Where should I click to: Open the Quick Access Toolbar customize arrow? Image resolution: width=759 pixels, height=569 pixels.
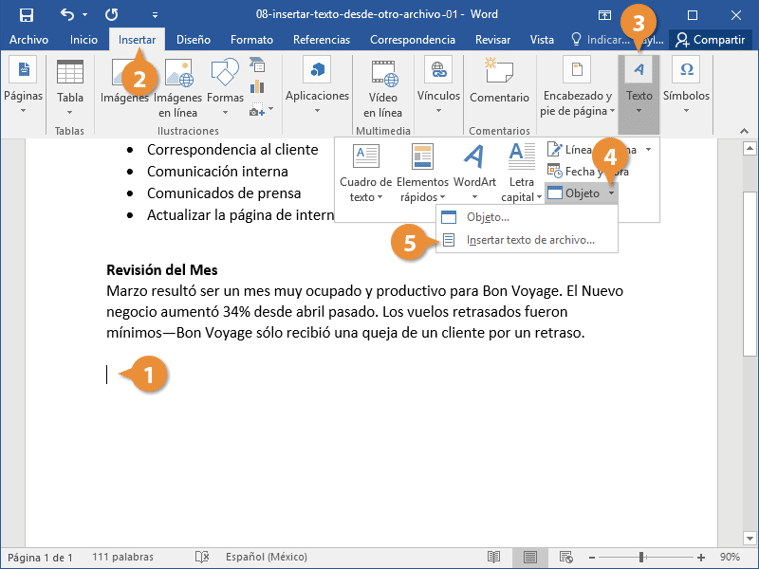[155, 15]
